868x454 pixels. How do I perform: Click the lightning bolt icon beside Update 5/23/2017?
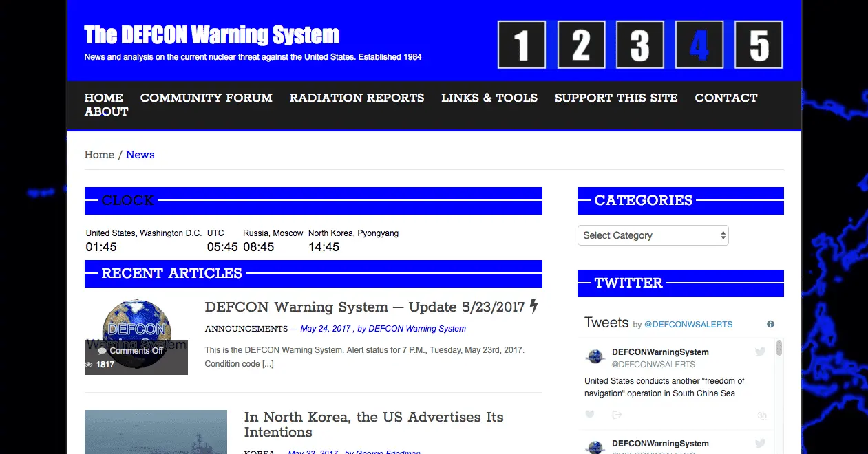coord(534,306)
